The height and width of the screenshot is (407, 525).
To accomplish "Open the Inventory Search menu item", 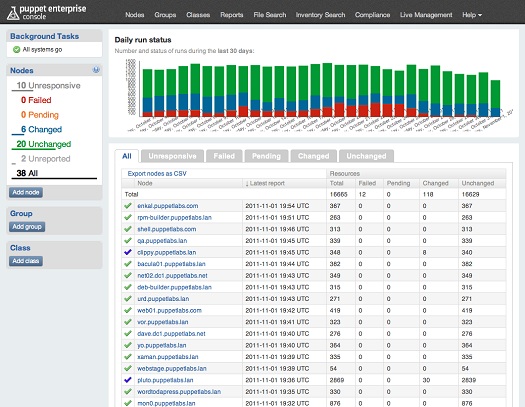I will pyautogui.click(x=320, y=15).
